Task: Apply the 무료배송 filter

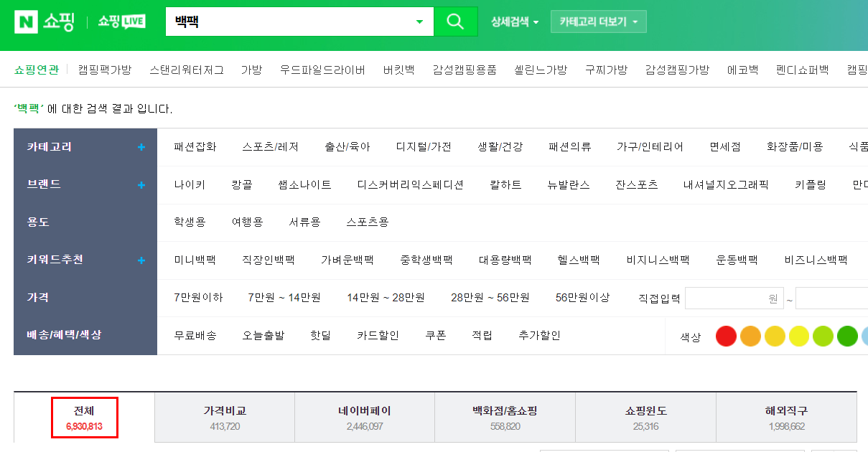Action: [195, 336]
